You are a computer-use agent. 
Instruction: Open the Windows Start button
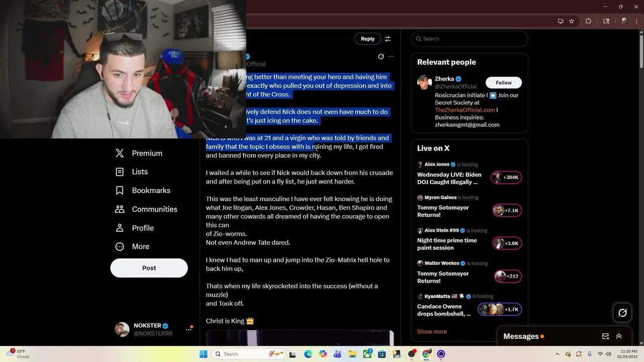(x=203, y=354)
